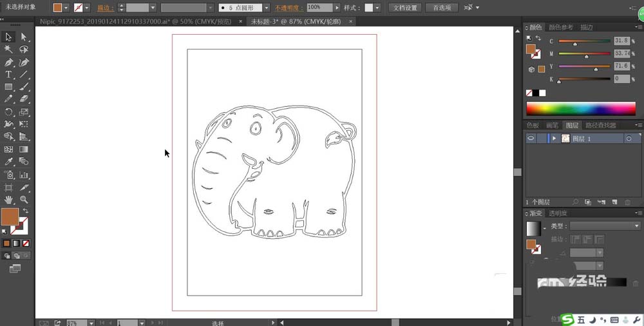This screenshot has width=644, height=326.
Task: Open stroke color dropdown in control bar
Action: (x=87, y=8)
